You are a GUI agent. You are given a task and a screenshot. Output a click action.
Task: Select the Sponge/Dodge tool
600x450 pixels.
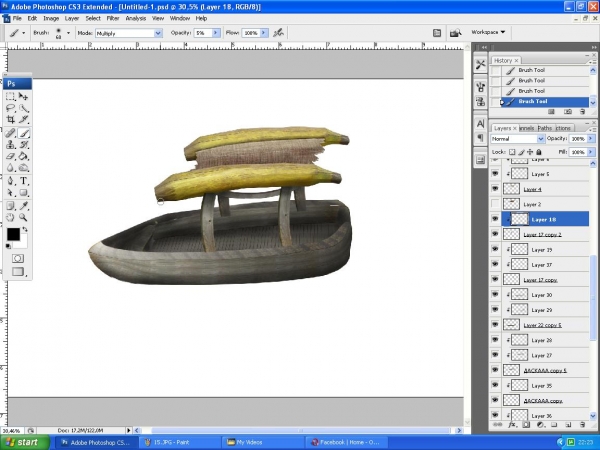23,168
